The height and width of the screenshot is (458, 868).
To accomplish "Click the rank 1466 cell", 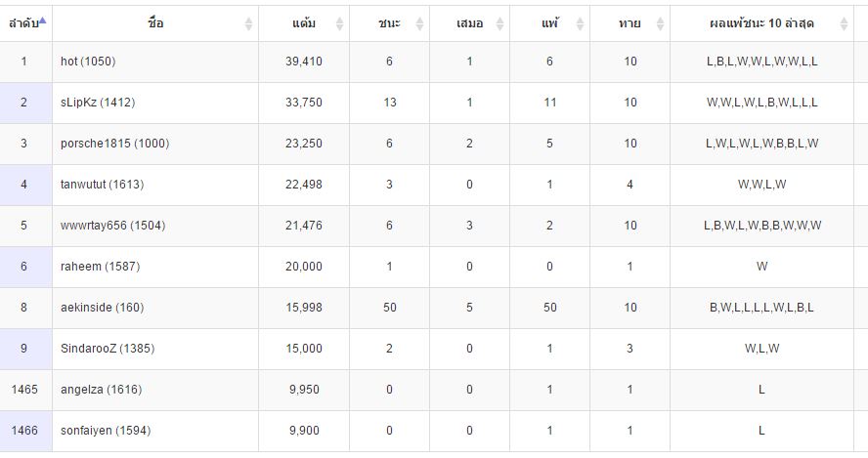I will (24, 431).
